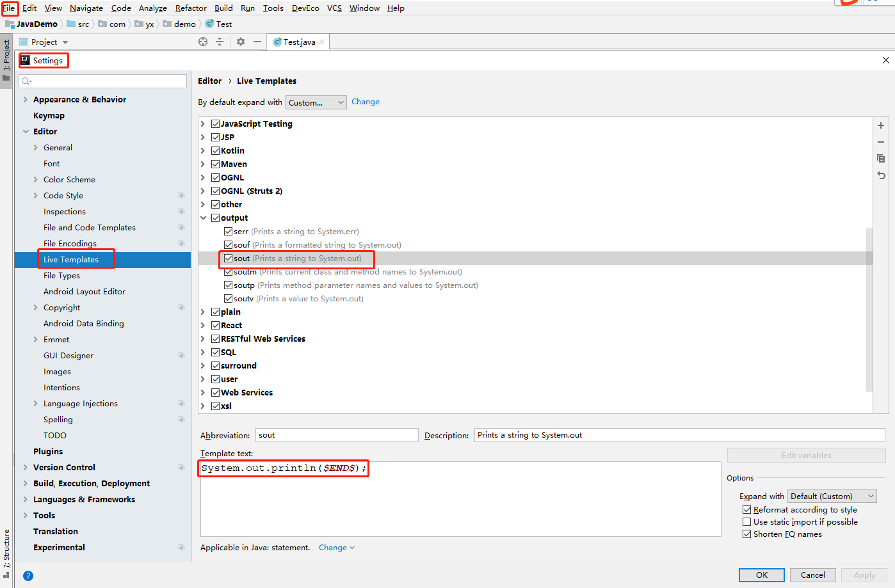Expand the Code Style settings node
Image resolution: width=895 pixels, height=588 pixels.
point(36,196)
